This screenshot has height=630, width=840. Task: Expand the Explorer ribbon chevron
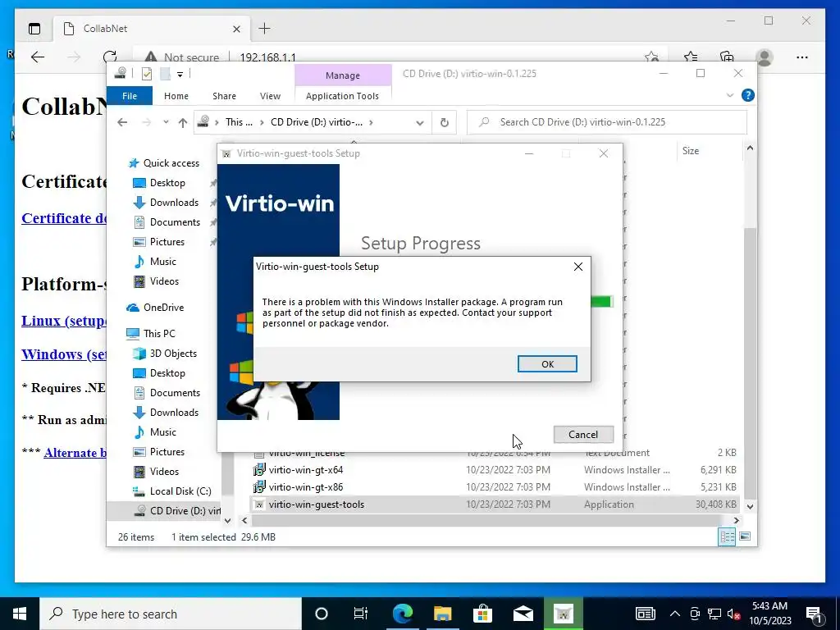(729, 95)
